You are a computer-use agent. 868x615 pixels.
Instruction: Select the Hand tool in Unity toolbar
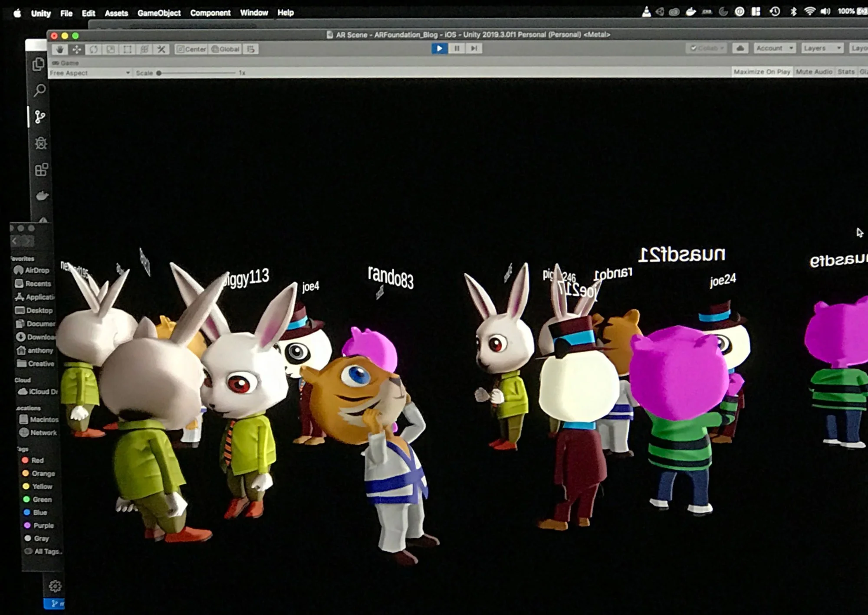click(59, 49)
